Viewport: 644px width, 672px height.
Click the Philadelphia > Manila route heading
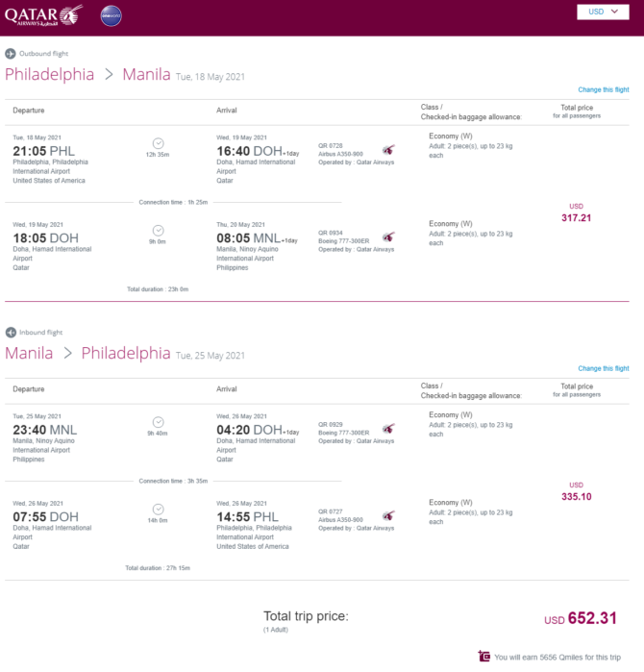coord(87,75)
